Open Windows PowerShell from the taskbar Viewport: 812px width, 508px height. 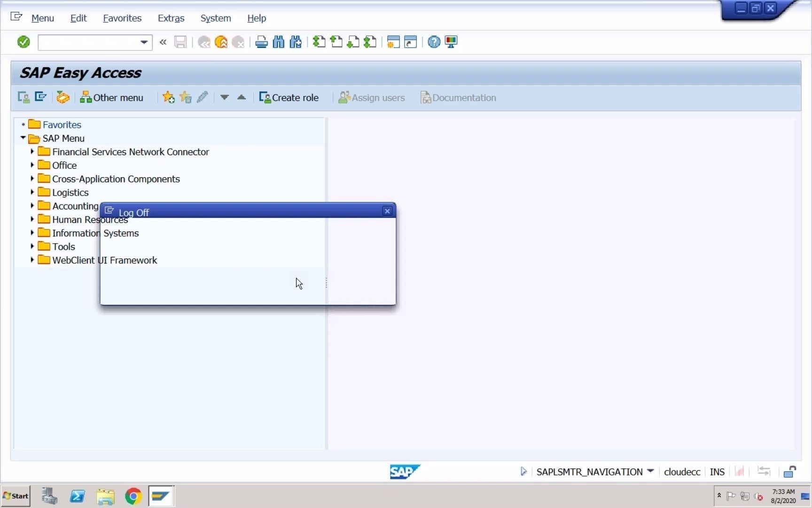(77, 496)
